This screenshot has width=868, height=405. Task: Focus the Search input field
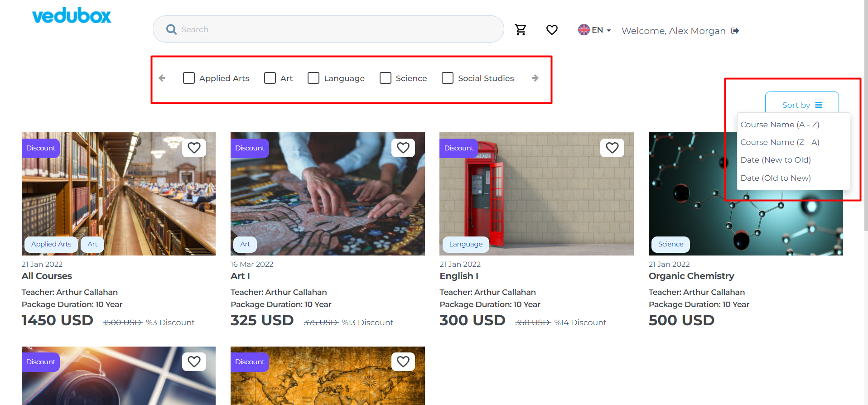(335, 29)
